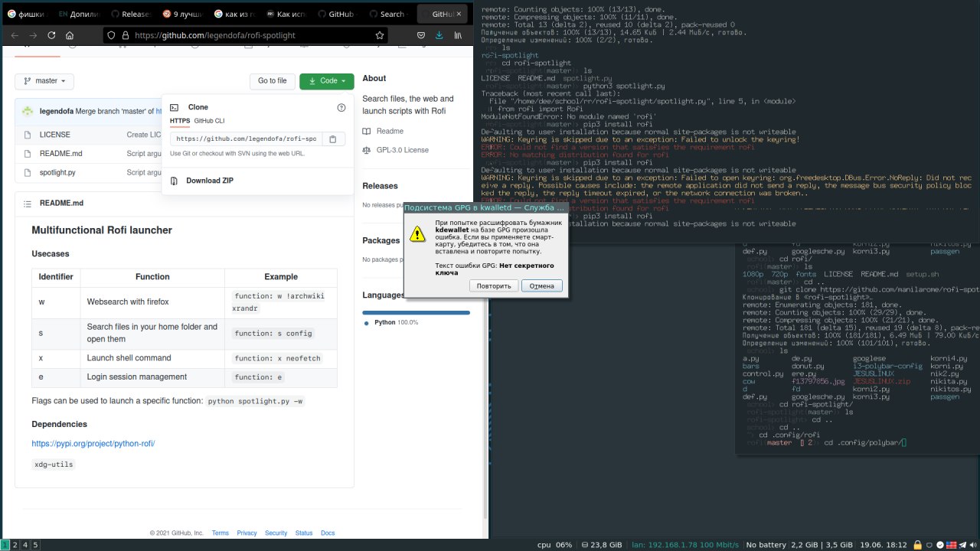Select the GitHub CLI clone tab

pyautogui.click(x=209, y=121)
